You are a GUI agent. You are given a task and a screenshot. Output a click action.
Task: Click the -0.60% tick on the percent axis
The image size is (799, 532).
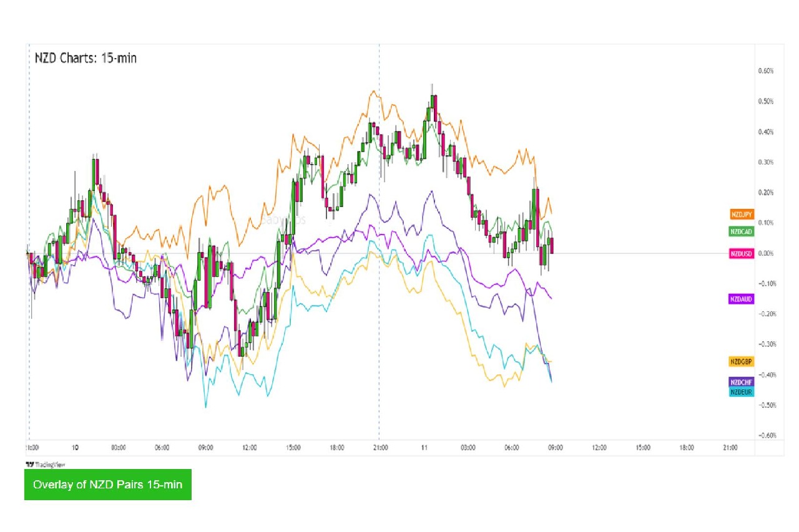point(765,435)
